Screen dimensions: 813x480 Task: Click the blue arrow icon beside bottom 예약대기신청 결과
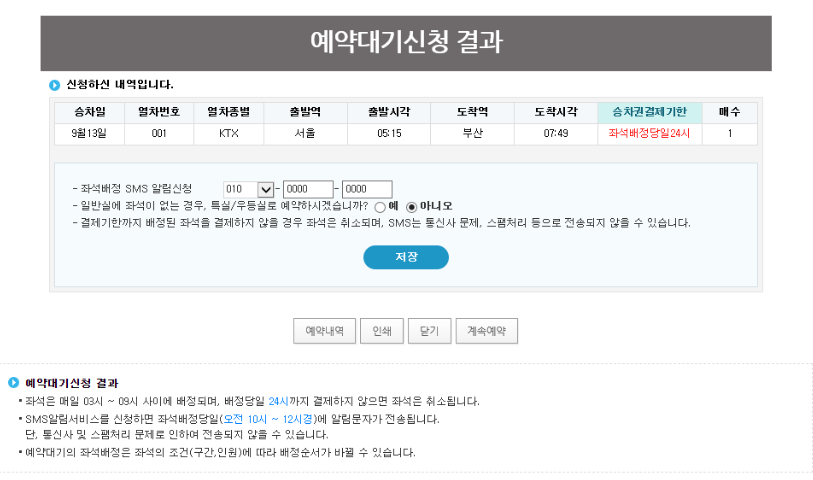pos(14,383)
